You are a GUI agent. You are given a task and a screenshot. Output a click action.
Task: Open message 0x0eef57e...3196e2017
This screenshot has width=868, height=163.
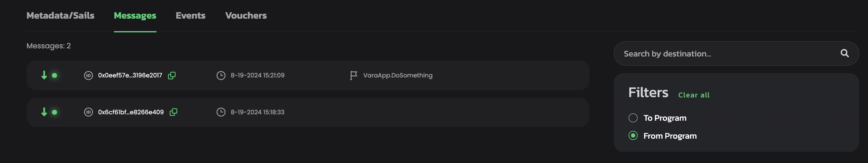(x=130, y=75)
